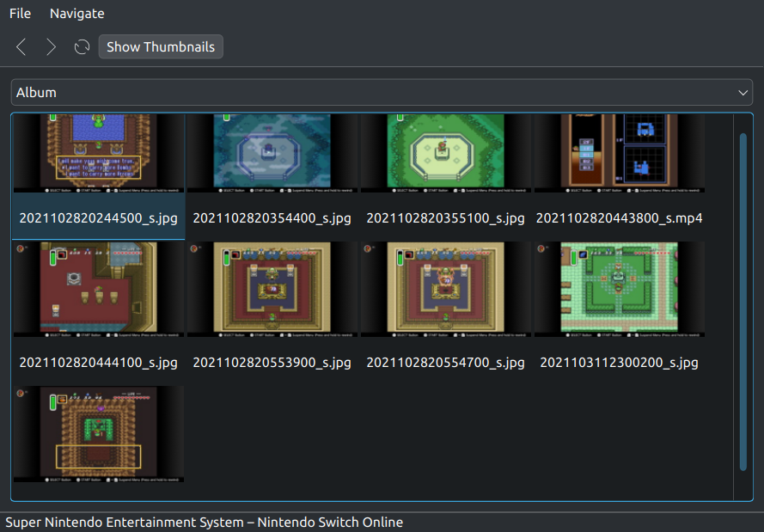This screenshot has width=764, height=532.
Task: Click file name 2021103112300200_s.jpg
Action: pyautogui.click(x=620, y=363)
